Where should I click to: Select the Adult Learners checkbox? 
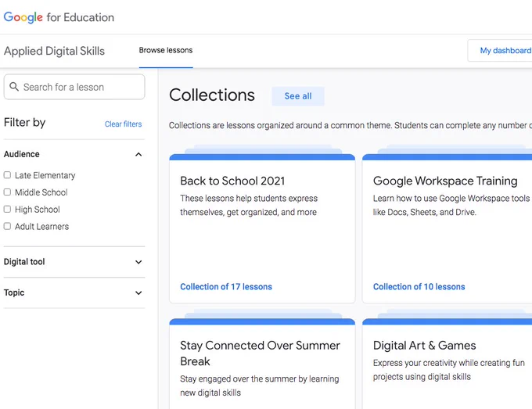pyautogui.click(x=7, y=226)
